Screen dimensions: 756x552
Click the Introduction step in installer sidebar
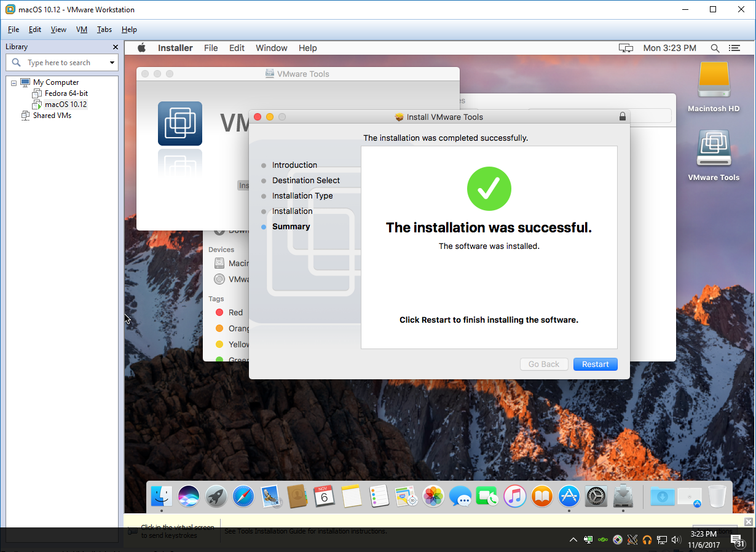tap(294, 165)
